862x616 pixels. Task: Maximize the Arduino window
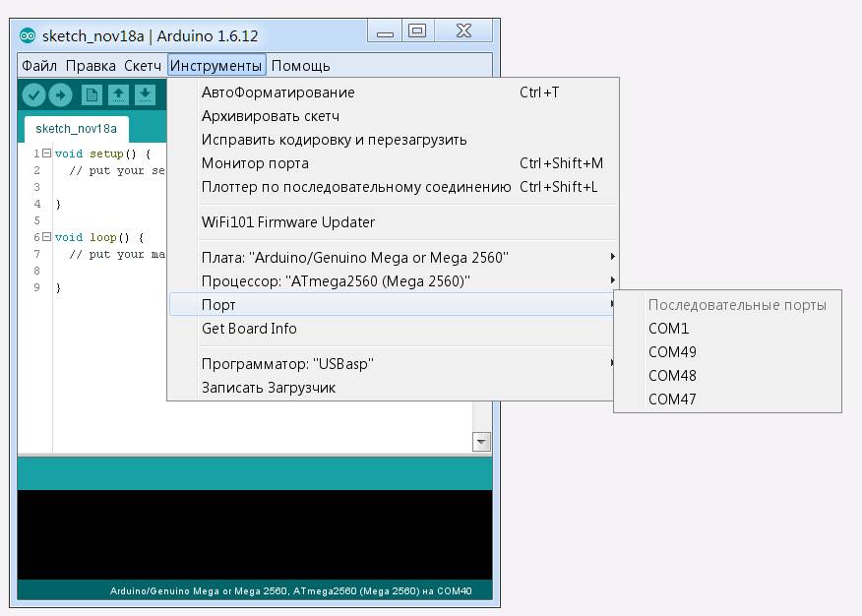(417, 31)
